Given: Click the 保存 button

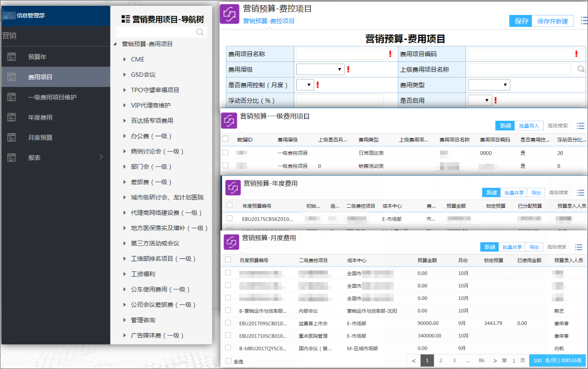Looking at the screenshot, I should 521,21.
